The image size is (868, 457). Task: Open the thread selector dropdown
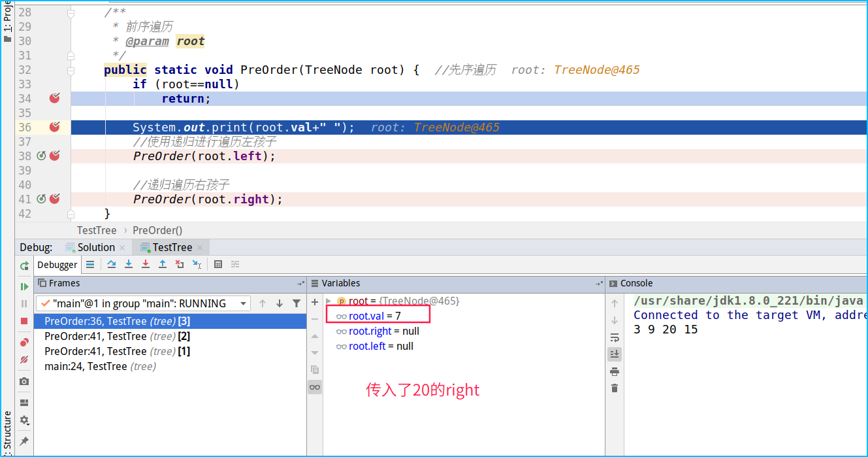click(143, 303)
